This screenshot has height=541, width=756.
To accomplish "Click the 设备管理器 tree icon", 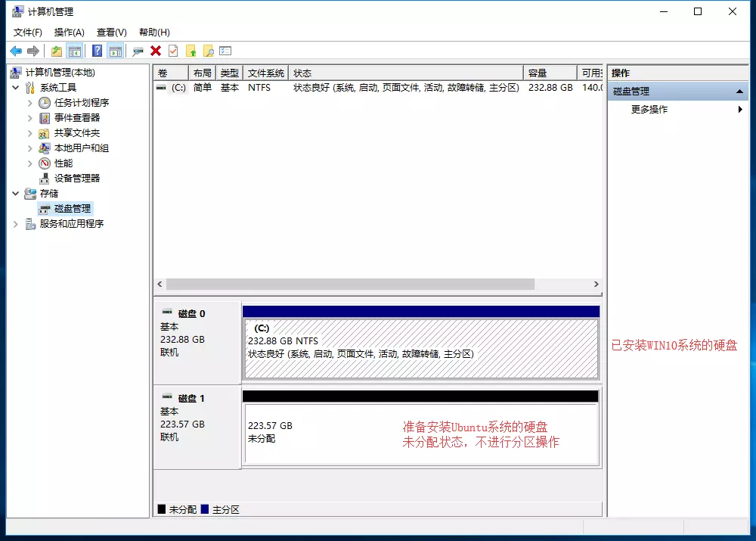I will click(x=45, y=179).
